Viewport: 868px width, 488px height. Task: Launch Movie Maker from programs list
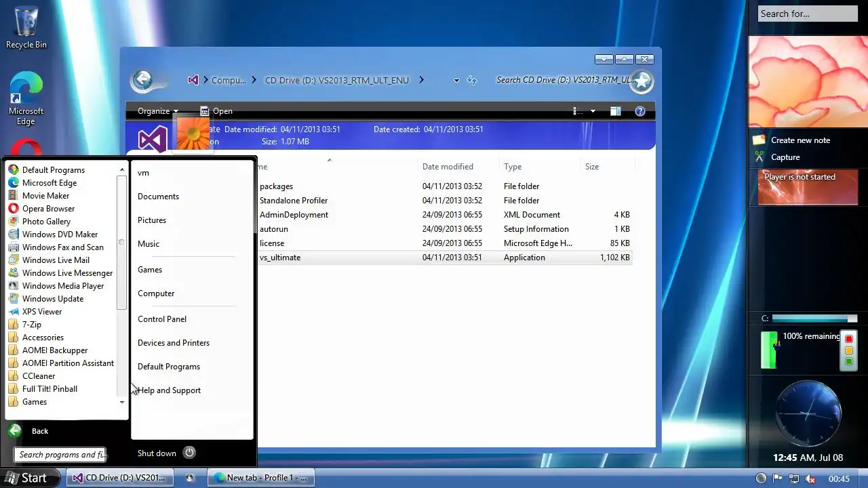45,195
